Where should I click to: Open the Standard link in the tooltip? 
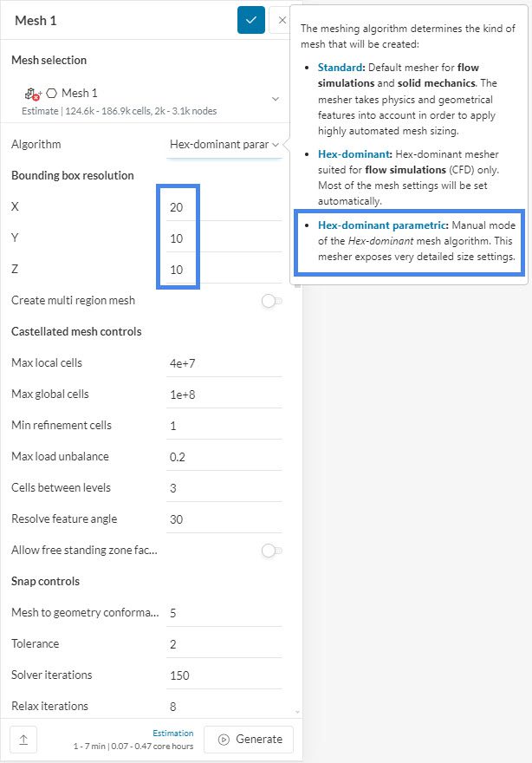[x=342, y=67]
